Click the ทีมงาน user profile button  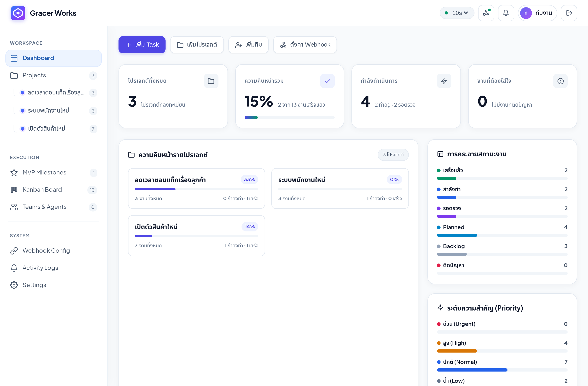coord(537,13)
